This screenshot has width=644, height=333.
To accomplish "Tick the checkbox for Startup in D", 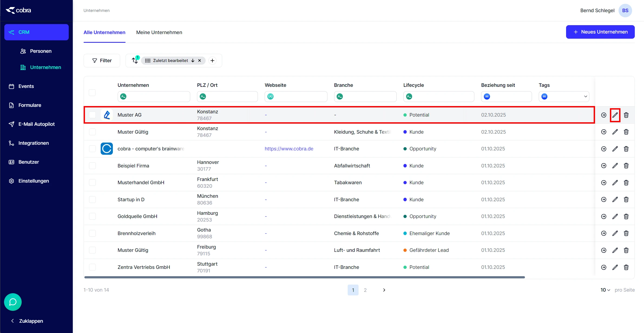I will tap(92, 200).
